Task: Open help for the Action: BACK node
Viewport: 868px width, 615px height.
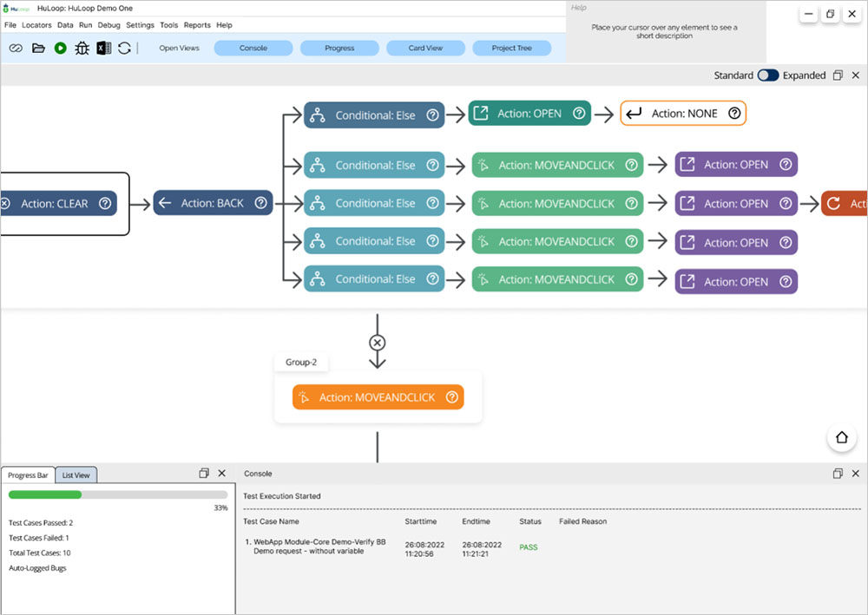Action: [x=260, y=203]
